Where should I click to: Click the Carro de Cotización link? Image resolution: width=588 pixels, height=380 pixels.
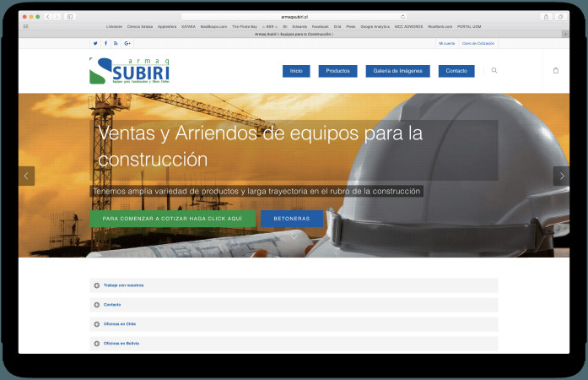tap(478, 44)
